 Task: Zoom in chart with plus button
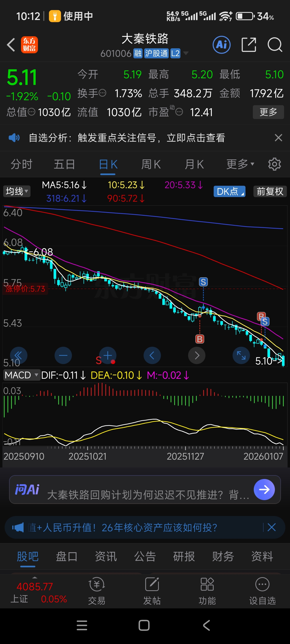(108, 355)
